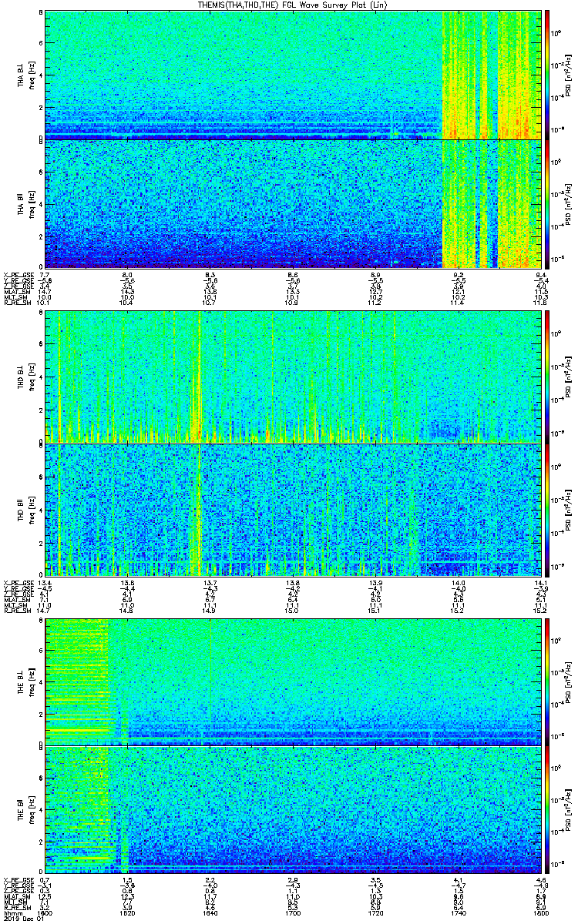
Task: Click the PSD color bar beside THE B-parallel
Action: click(548, 809)
